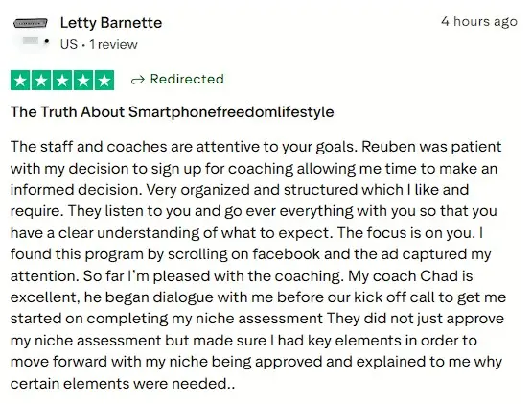Click 'The focus is on you.' sentence
The image size is (532, 404).
tap(406, 233)
